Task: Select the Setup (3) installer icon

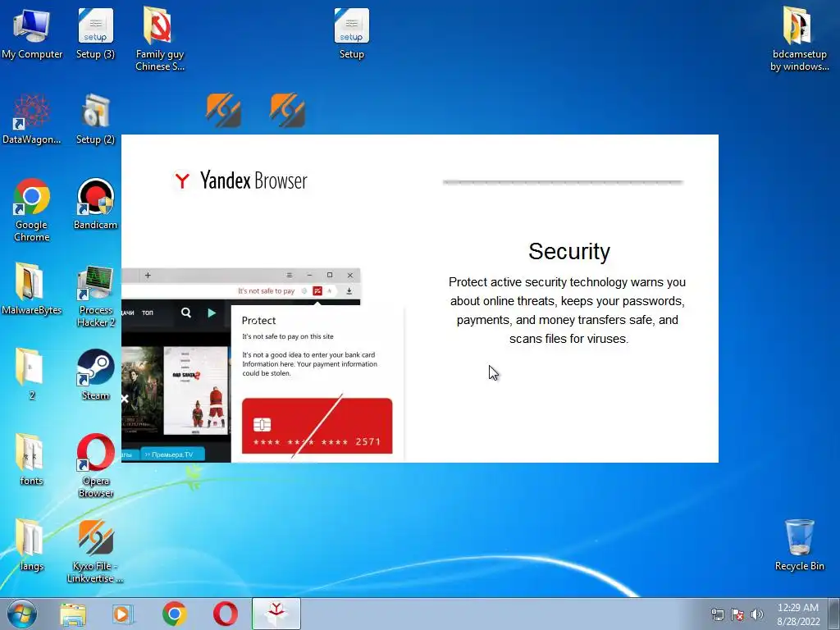Action: pyautogui.click(x=95, y=33)
